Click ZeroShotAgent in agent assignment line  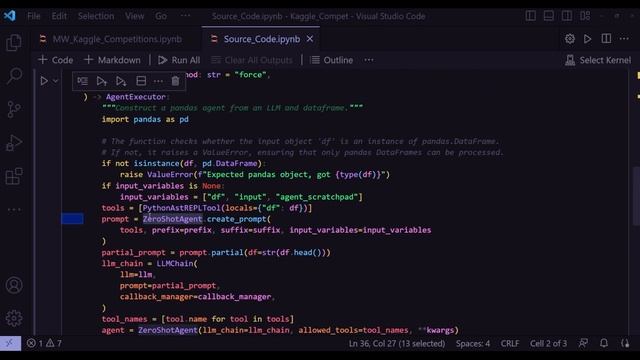[x=167, y=330]
